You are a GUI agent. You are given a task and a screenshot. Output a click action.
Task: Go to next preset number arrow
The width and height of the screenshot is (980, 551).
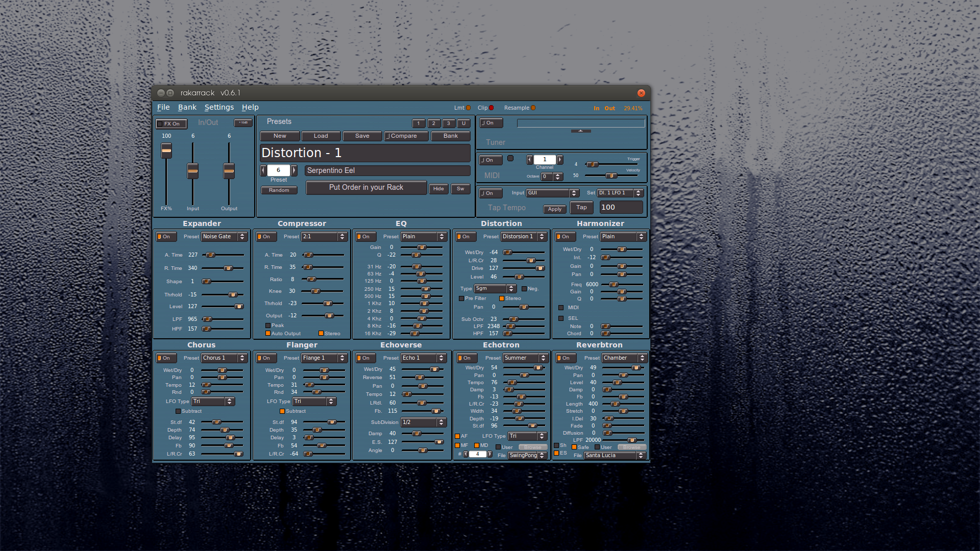[293, 170]
